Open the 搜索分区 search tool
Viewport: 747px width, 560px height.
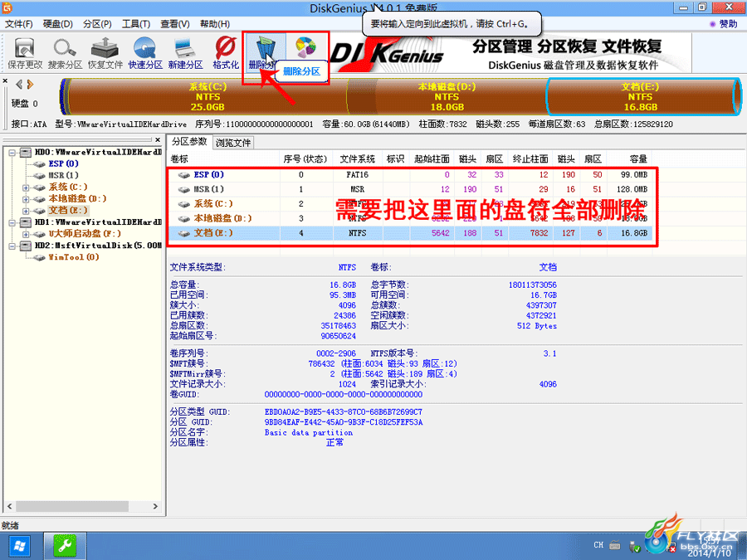point(65,53)
